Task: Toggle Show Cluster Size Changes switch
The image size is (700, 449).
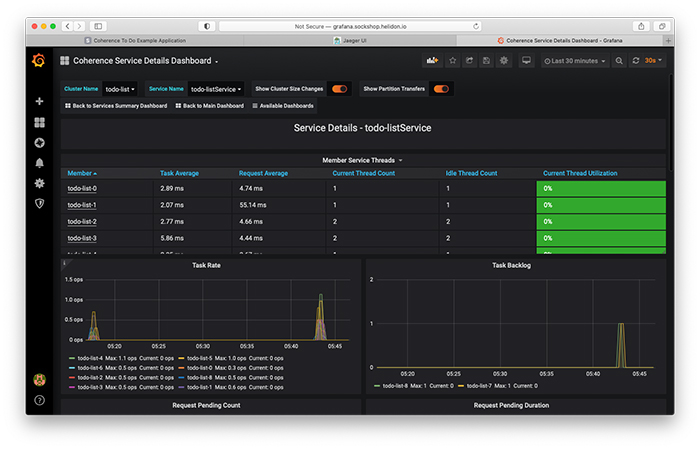Action: 339,89
